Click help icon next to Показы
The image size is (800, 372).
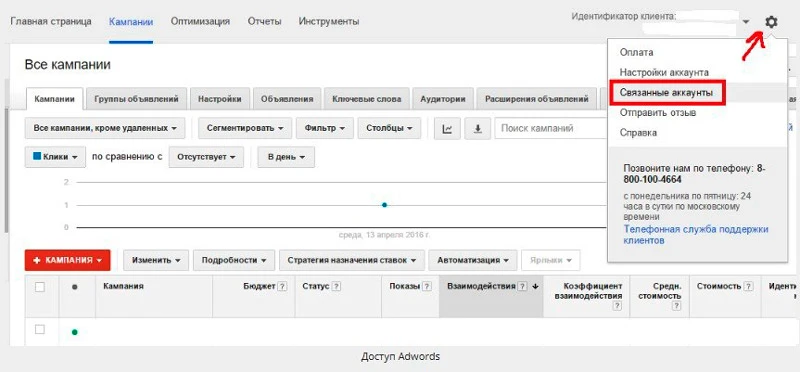427,287
